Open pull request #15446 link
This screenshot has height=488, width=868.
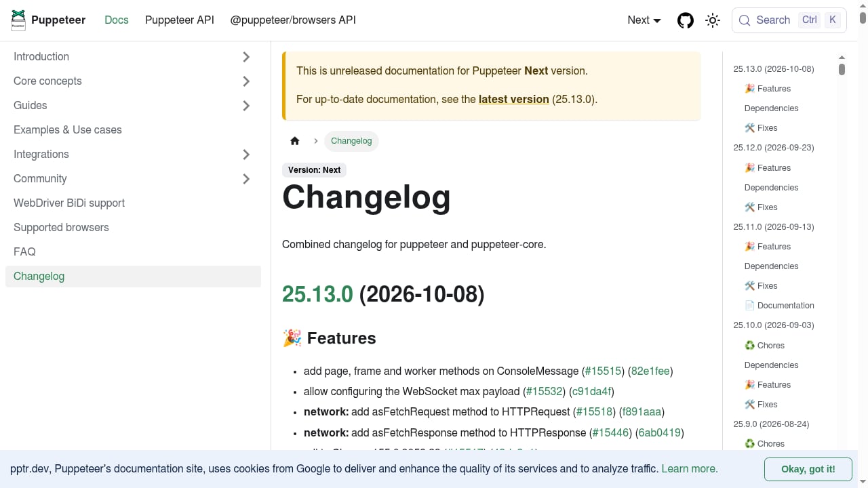tap(610, 433)
